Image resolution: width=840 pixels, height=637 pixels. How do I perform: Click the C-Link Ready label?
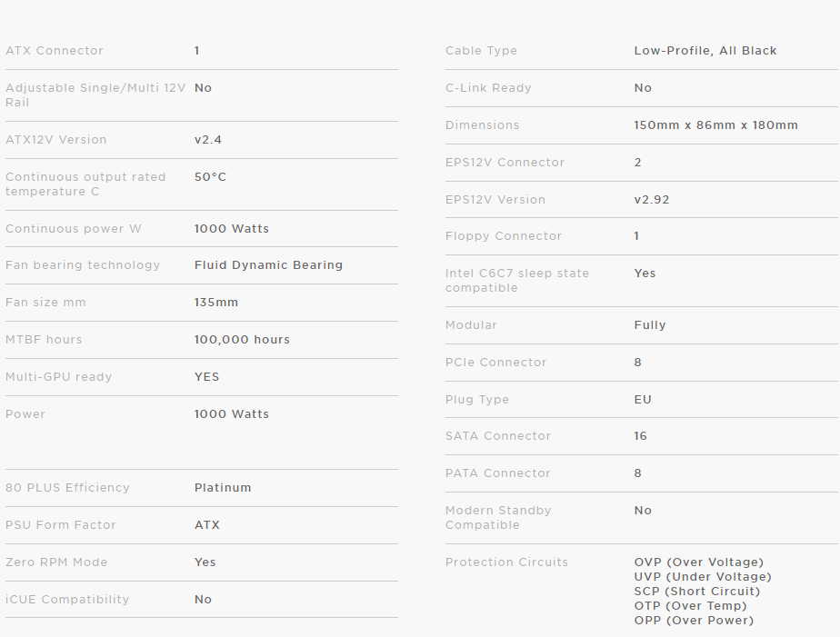[x=488, y=88]
